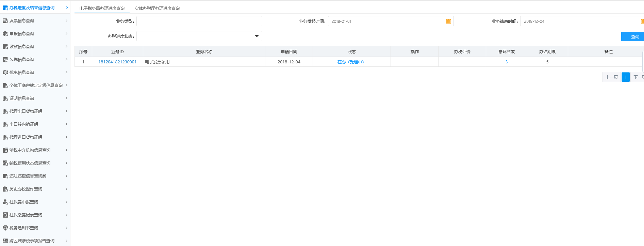The height and width of the screenshot is (246, 644).
Task: Switch to 实体办税厅办理进度查询 tab
Action: tap(157, 9)
